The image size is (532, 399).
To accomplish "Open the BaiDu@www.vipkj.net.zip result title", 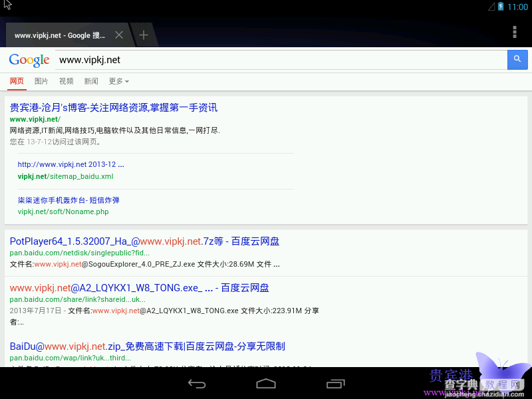I will (147, 346).
